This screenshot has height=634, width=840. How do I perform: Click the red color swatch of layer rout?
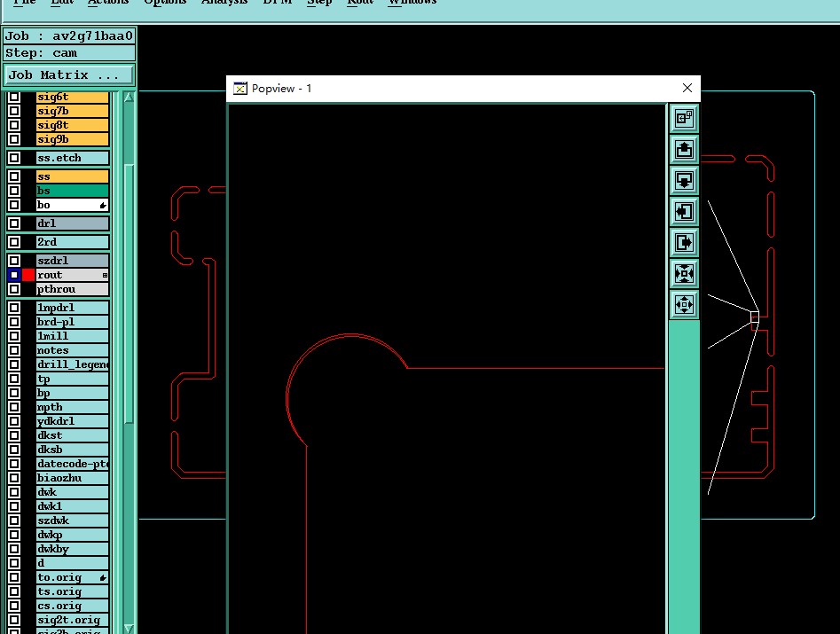tap(28, 275)
